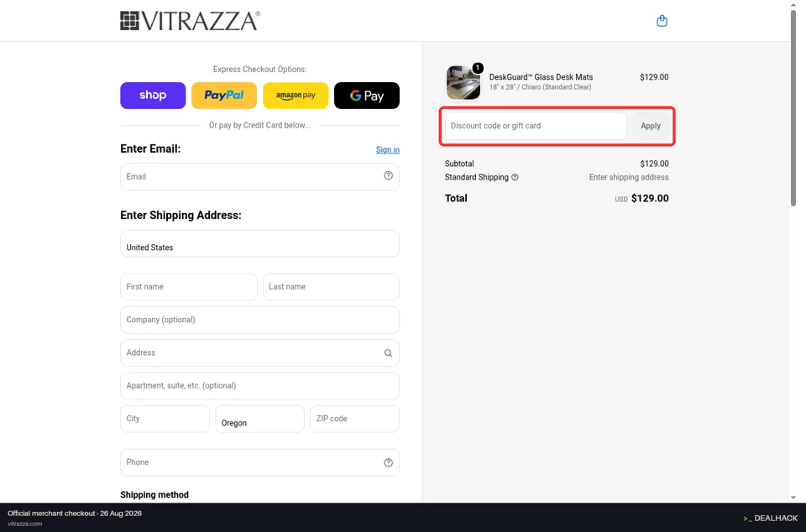This screenshot has height=532, width=806.
Task: Click the Apply discount button
Action: (650, 126)
